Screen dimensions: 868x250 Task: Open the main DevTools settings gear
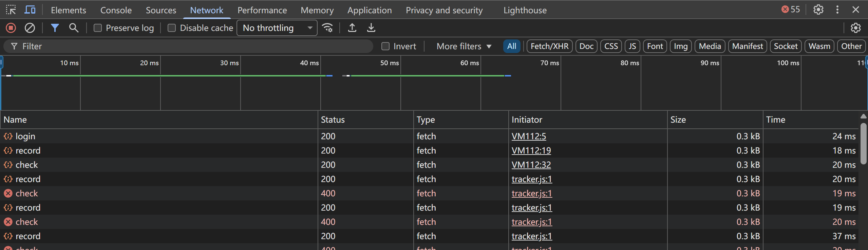pyautogui.click(x=818, y=10)
